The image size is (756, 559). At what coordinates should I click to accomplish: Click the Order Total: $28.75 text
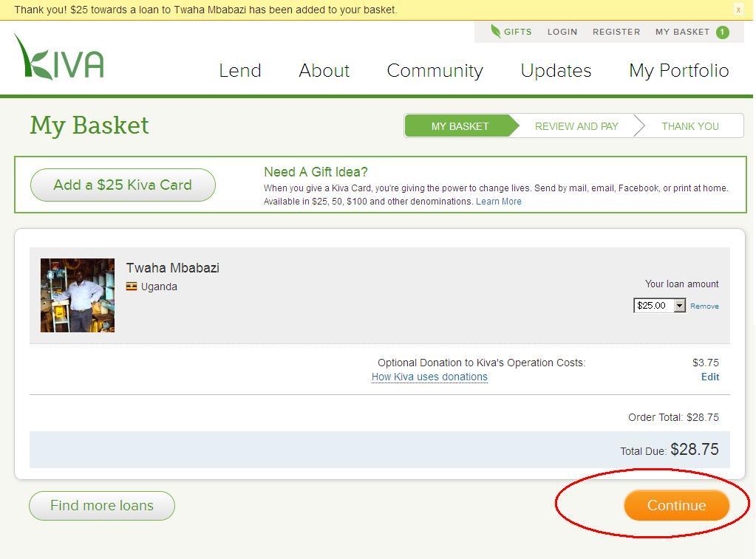(673, 417)
